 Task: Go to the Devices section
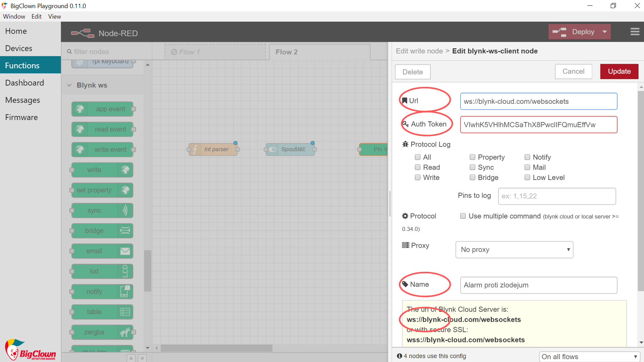(30, 48)
